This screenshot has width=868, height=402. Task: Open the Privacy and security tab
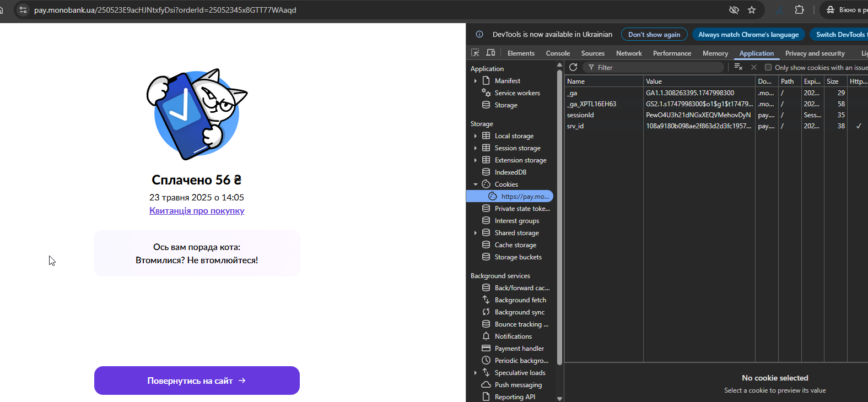pyautogui.click(x=815, y=53)
